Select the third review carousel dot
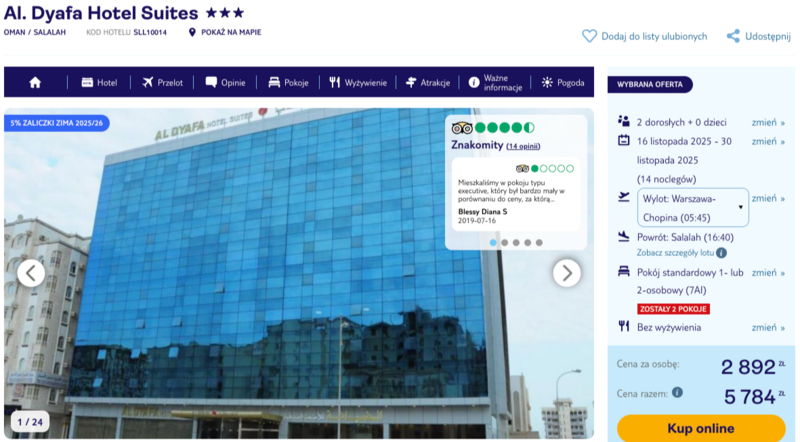This screenshot has width=800, height=442. coord(516,242)
